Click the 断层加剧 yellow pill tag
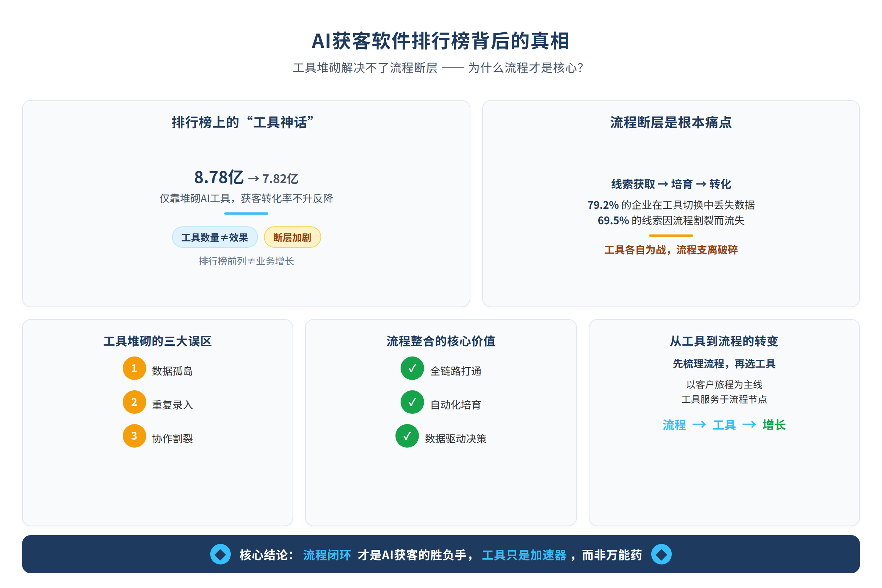882x588 pixels. (292, 237)
